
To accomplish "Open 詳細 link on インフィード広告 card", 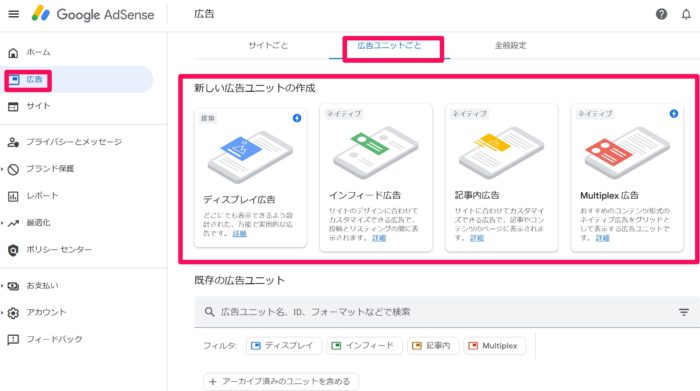I will pyautogui.click(x=379, y=238).
